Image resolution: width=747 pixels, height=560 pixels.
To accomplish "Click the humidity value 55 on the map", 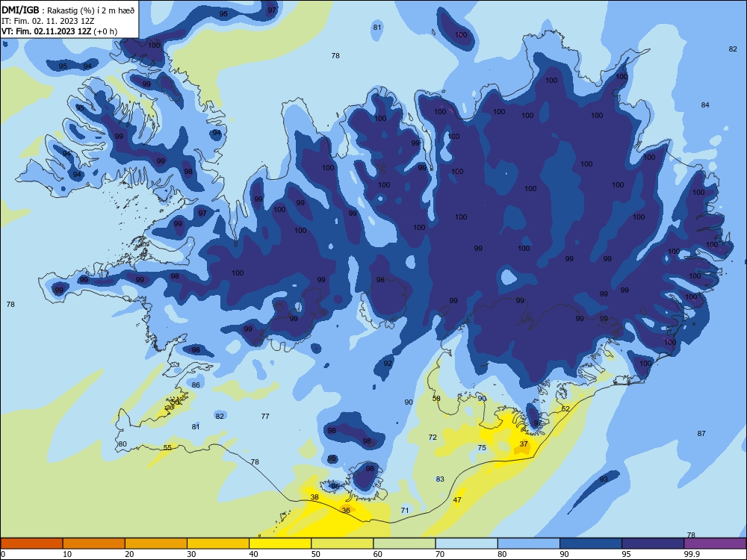I will tap(167, 447).
